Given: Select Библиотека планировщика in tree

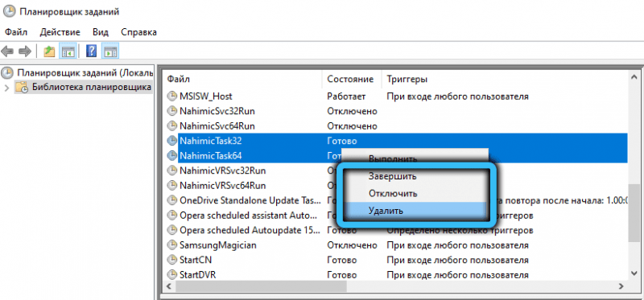Looking at the screenshot, I should click(x=92, y=87).
